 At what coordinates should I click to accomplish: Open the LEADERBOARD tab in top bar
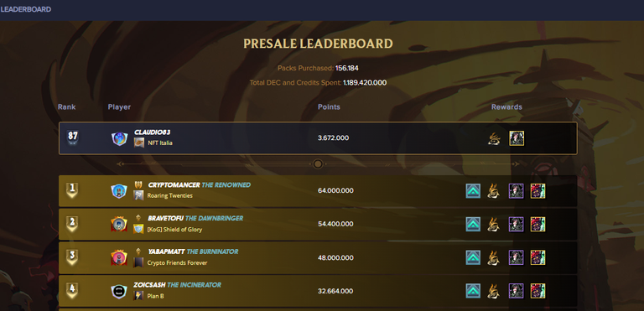click(x=25, y=9)
